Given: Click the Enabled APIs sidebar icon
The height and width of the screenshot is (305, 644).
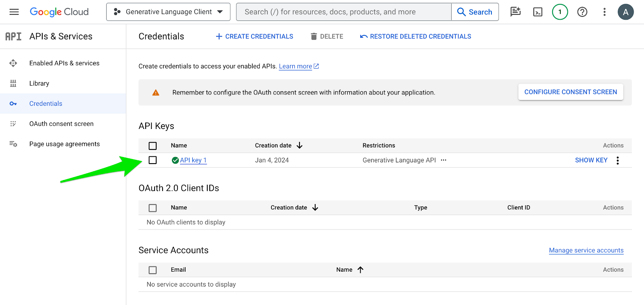Looking at the screenshot, I should [x=13, y=63].
